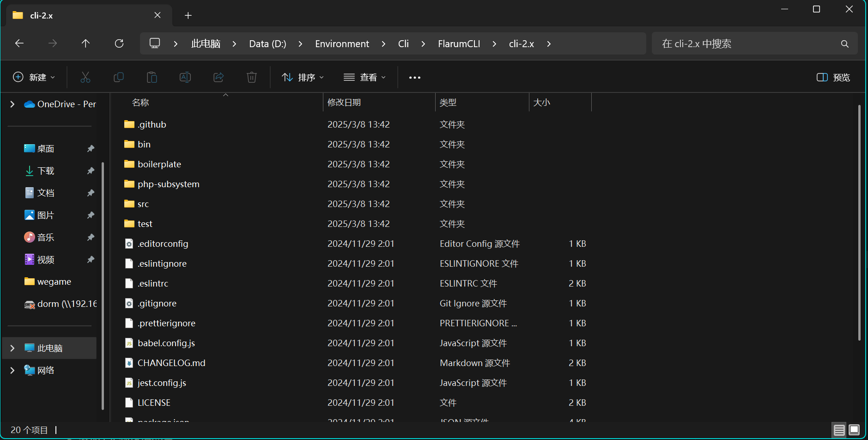Open the New item dropdown

tap(34, 77)
